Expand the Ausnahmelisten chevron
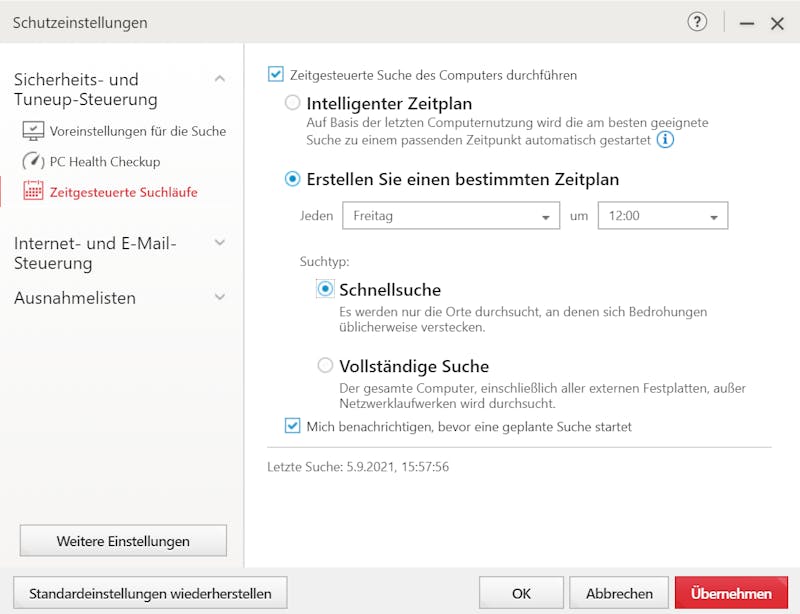This screenshot has width=800, height=614. [220, 297]
